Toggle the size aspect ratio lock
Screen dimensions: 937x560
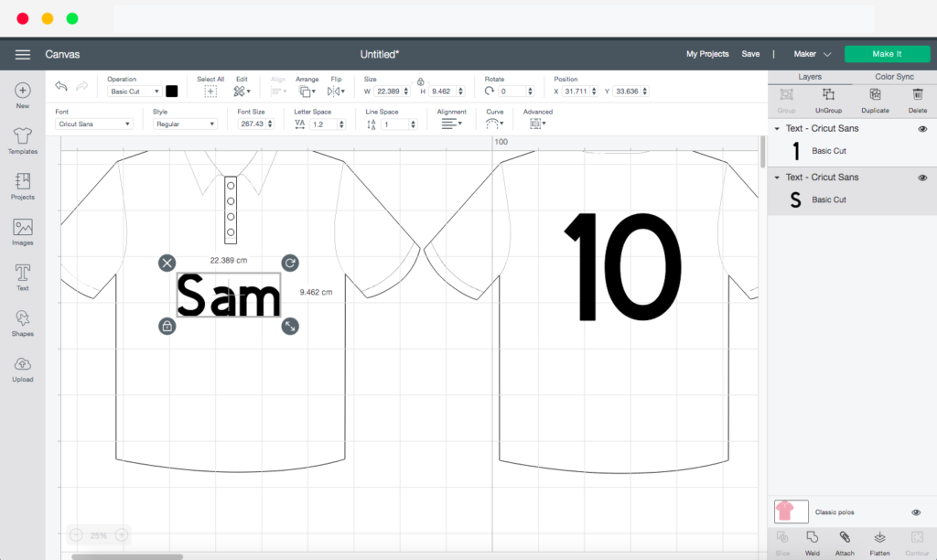[x=420, y=81]
